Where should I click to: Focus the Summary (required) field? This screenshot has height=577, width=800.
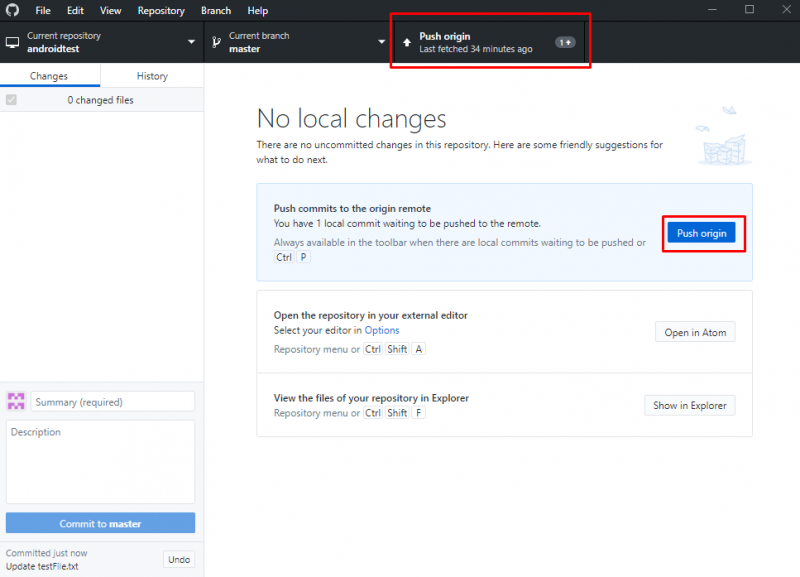coord(113,402)
